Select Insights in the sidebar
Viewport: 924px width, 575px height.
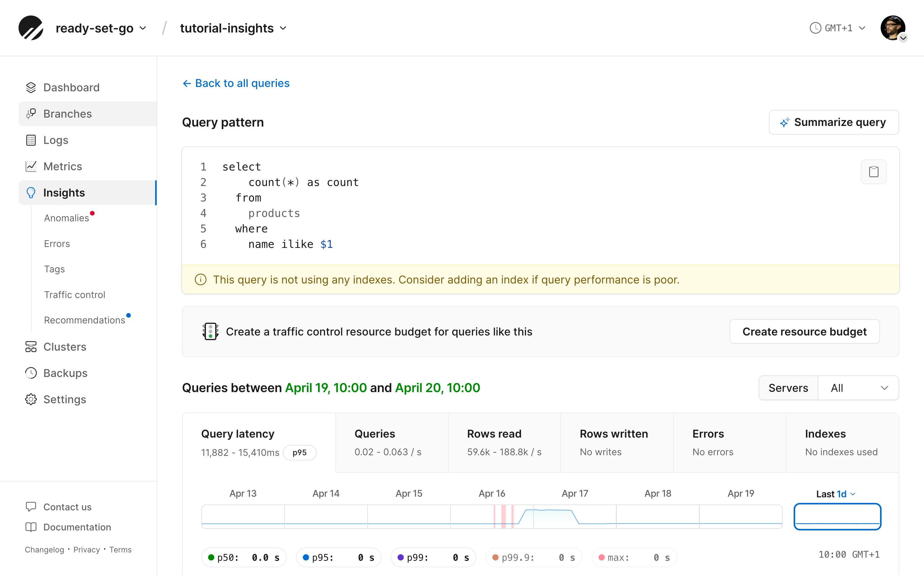coord(88,193)
